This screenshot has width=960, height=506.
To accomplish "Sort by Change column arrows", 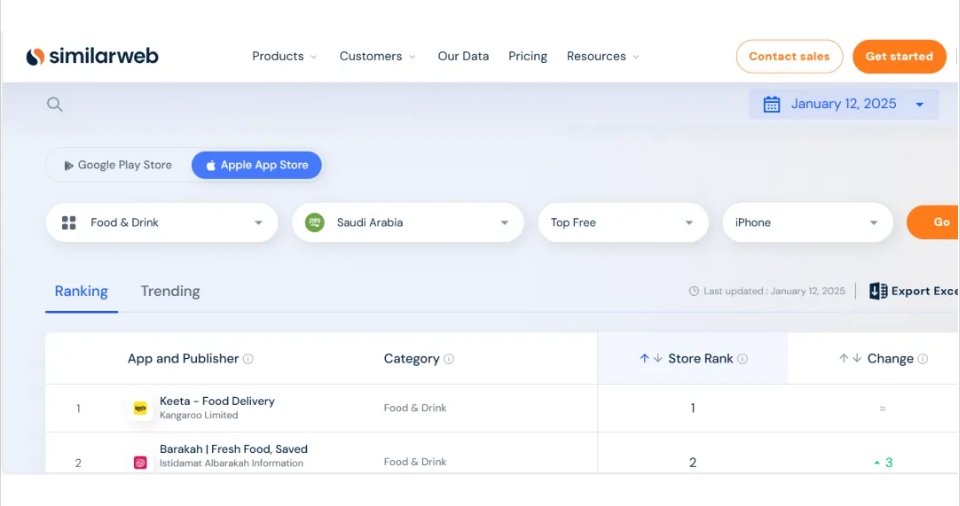I will tap(850, 358).
